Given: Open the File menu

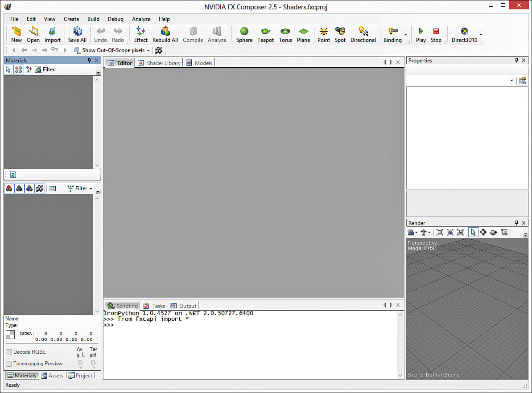Looking at the screenshot, I should [14, 19].
